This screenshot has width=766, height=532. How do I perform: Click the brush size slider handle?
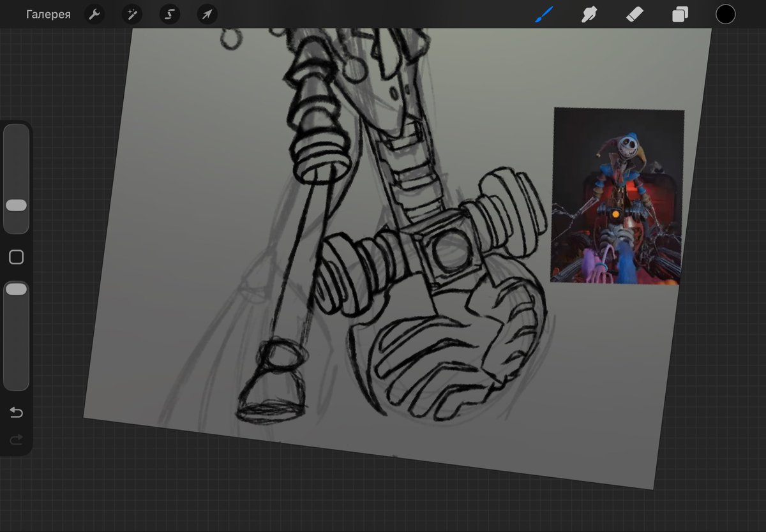[x=16, y=205]
